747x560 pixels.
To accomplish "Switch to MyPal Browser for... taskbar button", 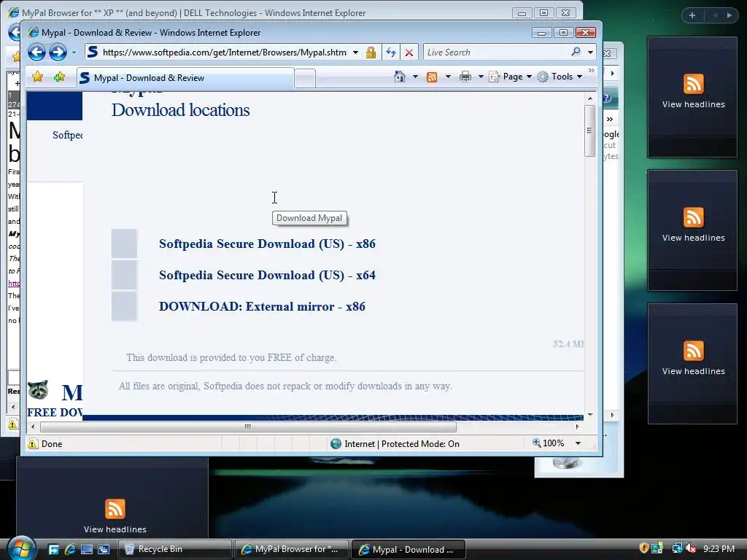I will [292, 549].
